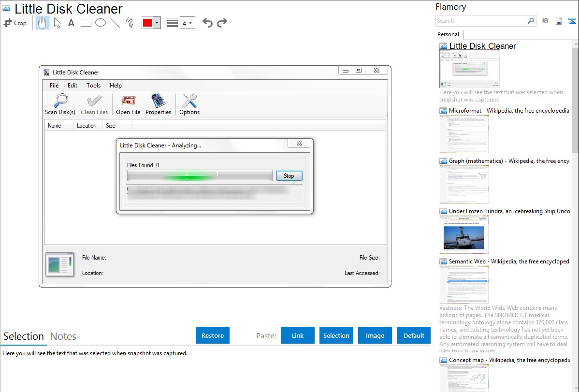Open the red color dropdown arrow
The width and height of the screenshot is (579, 392).
point(157,23)
